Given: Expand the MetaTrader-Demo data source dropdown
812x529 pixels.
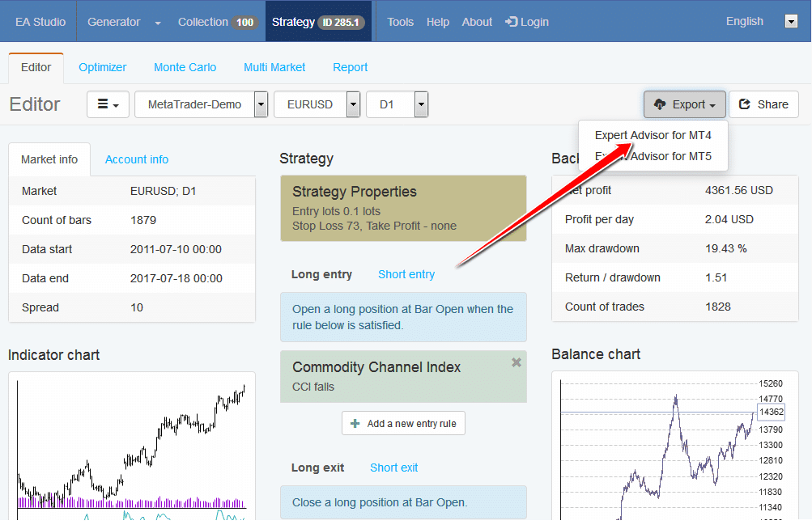Looking at the screenshot, I should click(x=261, y=104).
